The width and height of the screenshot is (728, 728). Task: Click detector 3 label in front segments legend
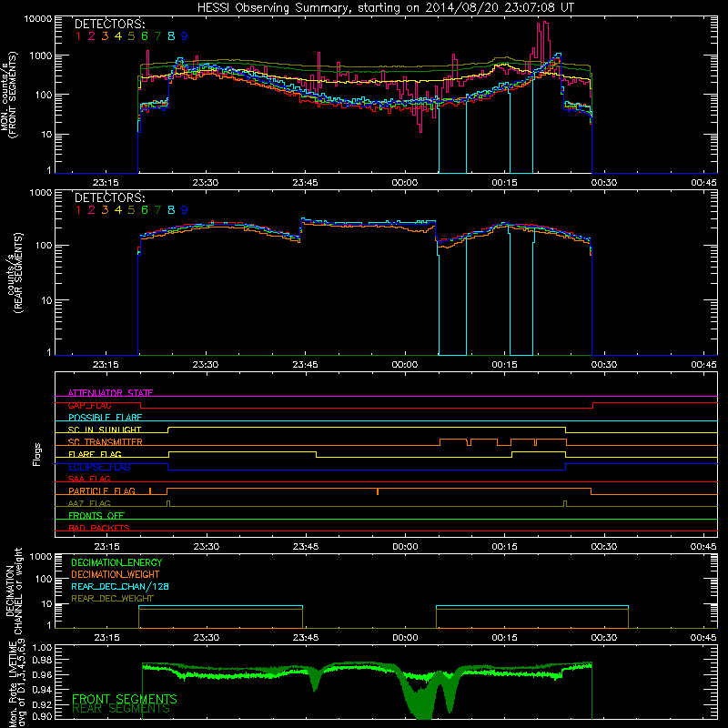(105, 36)
